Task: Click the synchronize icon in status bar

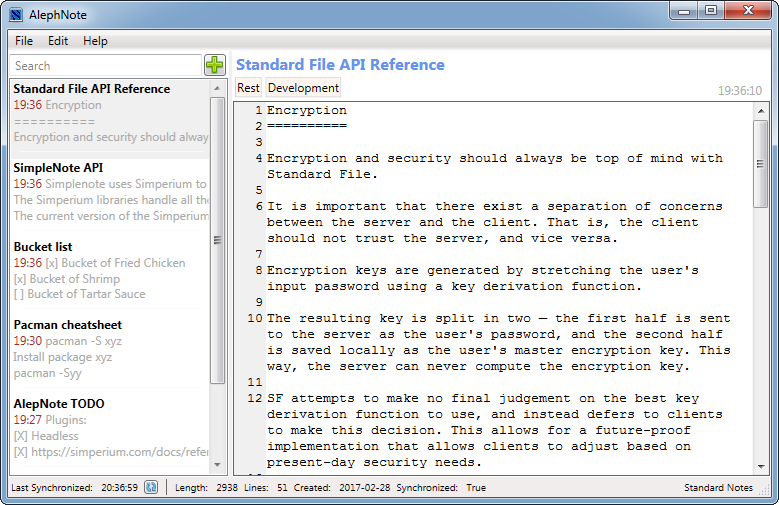Action: (150, 487)
